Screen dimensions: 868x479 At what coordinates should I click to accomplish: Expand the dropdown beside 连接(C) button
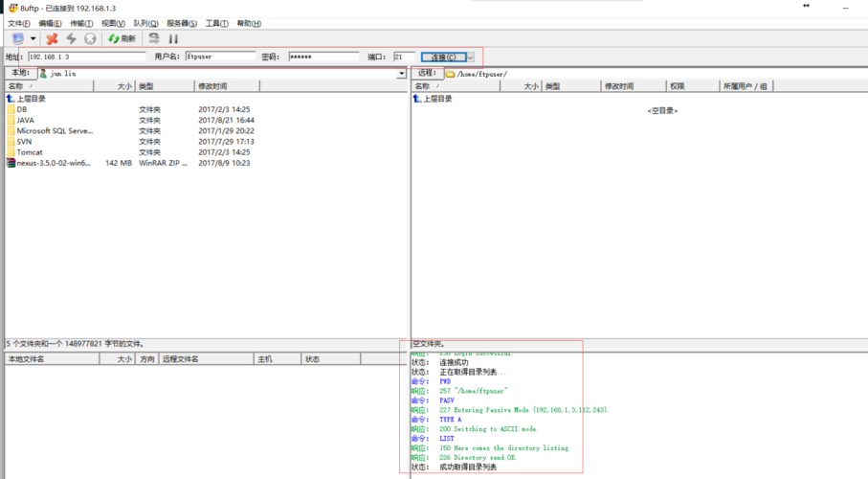471,57
